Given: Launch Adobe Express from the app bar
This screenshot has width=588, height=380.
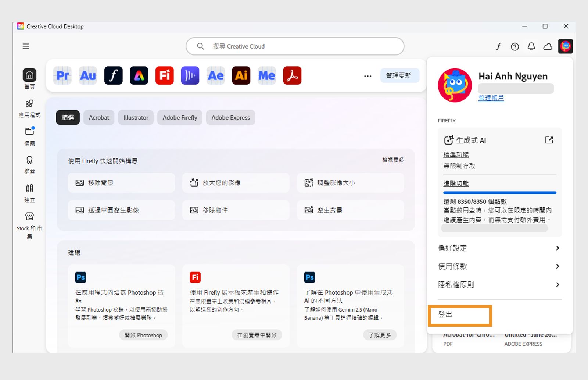Looking at the screenshot, I should (x=139, y=75).
